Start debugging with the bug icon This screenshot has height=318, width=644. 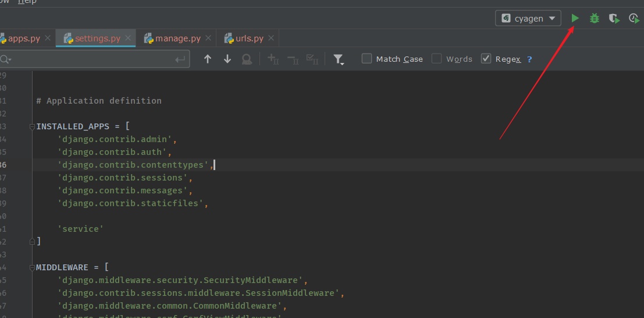pos(595,18)
